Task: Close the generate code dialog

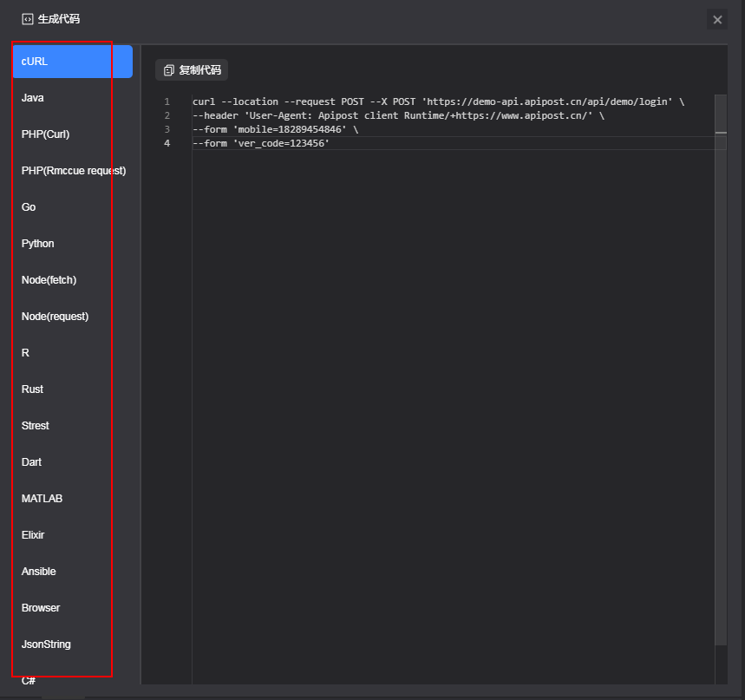Action: pos(717,20)
